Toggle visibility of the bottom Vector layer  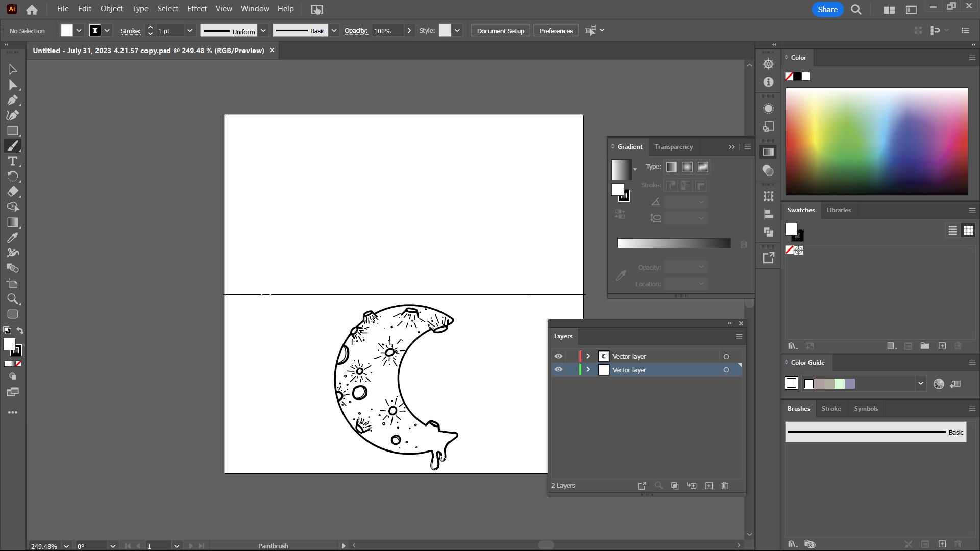(x=559, y=369)
